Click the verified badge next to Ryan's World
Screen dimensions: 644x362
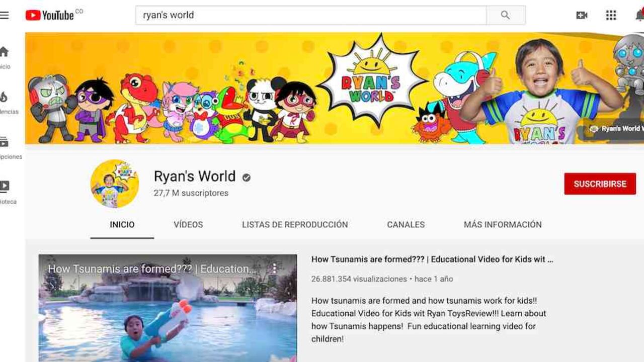(x=246, y=177)
